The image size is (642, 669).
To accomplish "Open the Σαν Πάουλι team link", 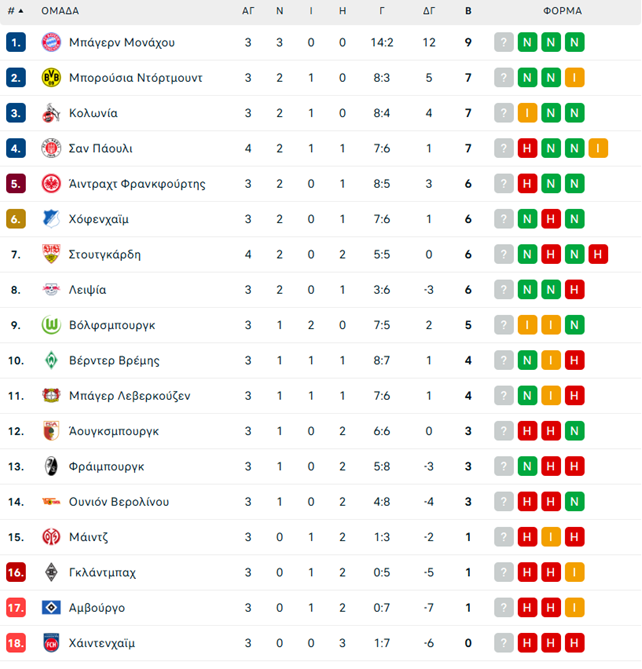I will click(x=101, y=148).
